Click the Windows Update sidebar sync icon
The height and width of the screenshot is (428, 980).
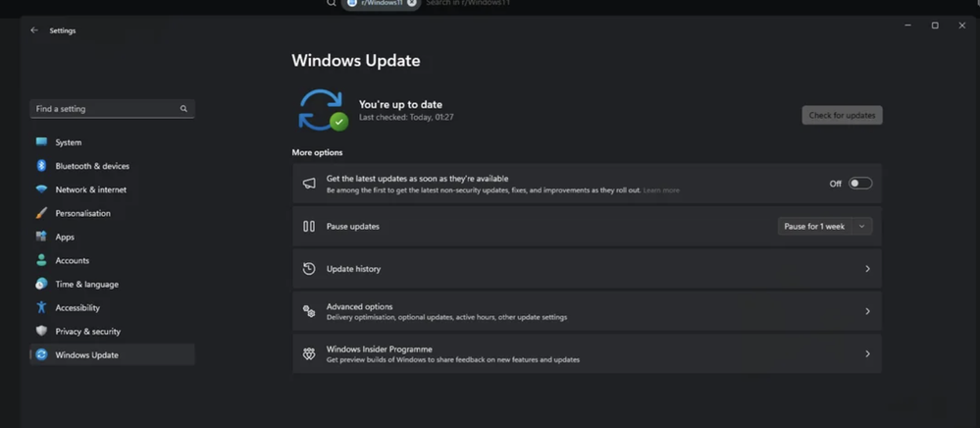click(x=41, y=354)
